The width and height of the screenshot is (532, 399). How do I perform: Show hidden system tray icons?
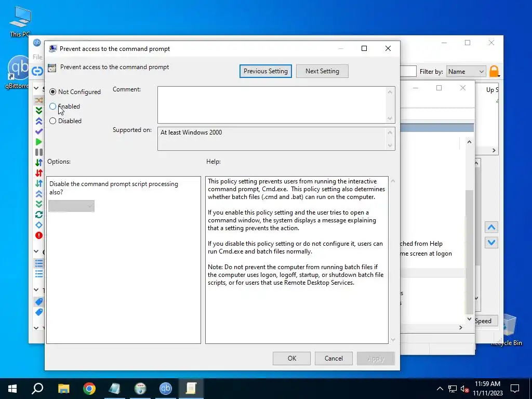point(440,389)
